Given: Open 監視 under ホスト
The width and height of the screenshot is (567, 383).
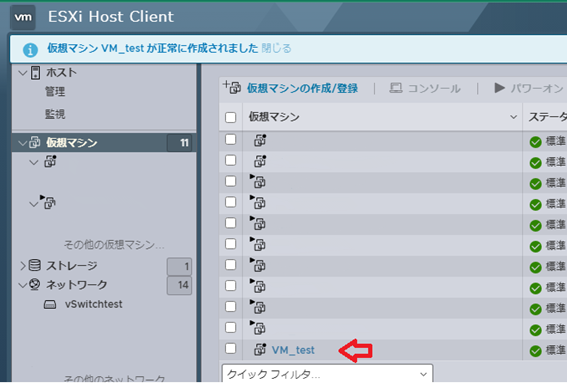Looking at the screenshot, I should click(x=55, y=114).
